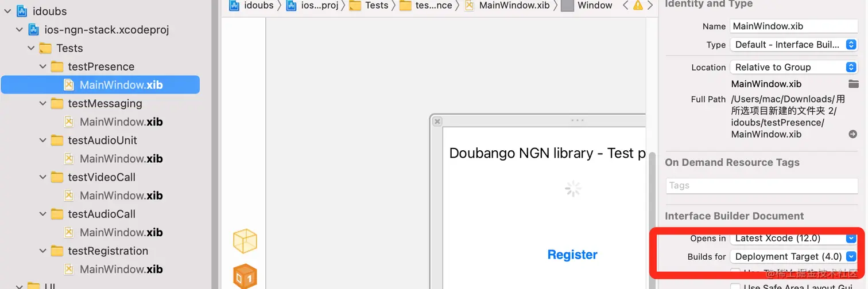
Task: Open the Builds for Deployment Target dropdown
Action: click(x=793, y=256)
